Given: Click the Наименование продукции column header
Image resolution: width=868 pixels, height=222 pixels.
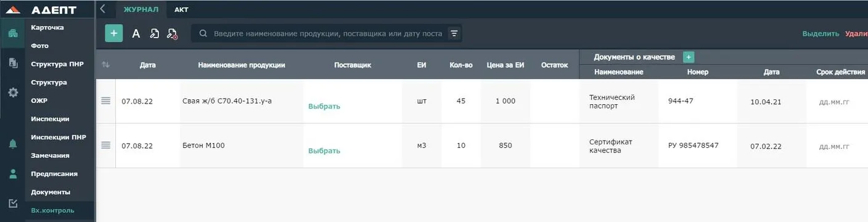Looking at the screenshot, I should point(242,65).
